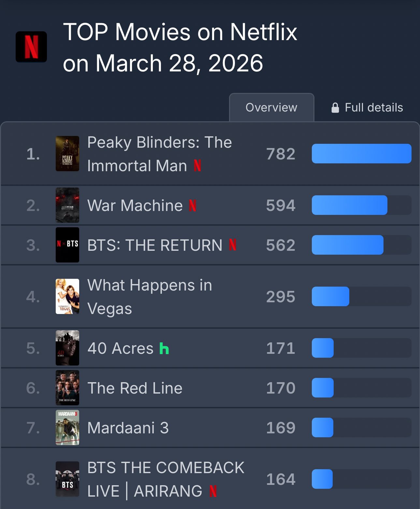The height and width of the screenshot is (509, 420).
Task: Click the lock icon next to Full details
Action: point(335,108)
